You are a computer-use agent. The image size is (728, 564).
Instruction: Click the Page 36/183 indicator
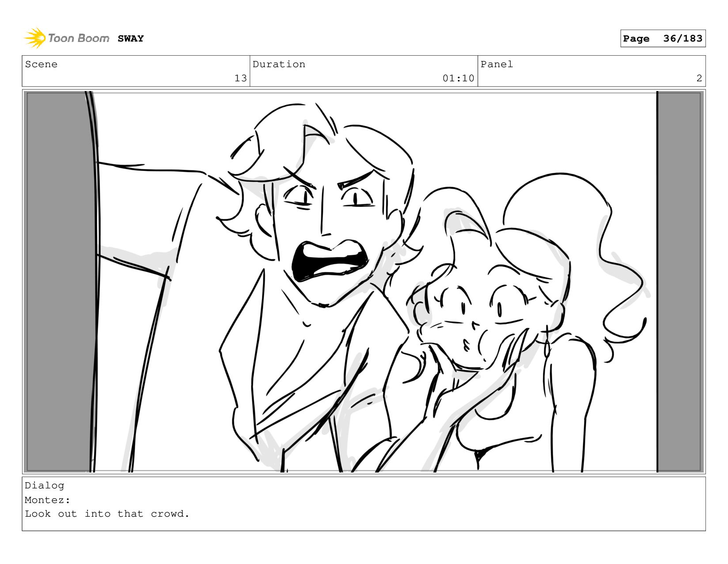[663, 38]
